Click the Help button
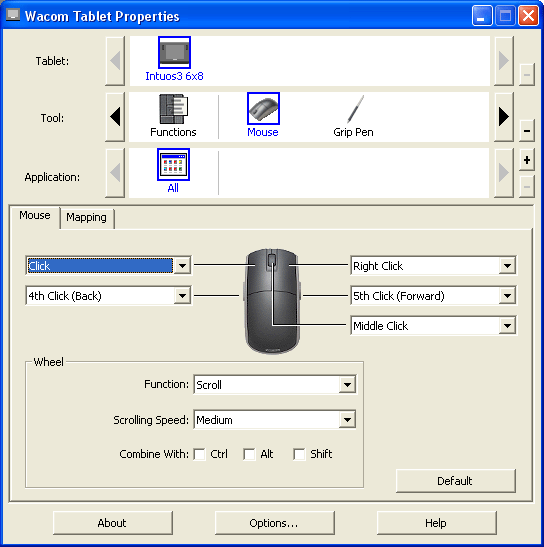Image resolution: width=544 pixels, height=547 pixels. pos(437,523)
